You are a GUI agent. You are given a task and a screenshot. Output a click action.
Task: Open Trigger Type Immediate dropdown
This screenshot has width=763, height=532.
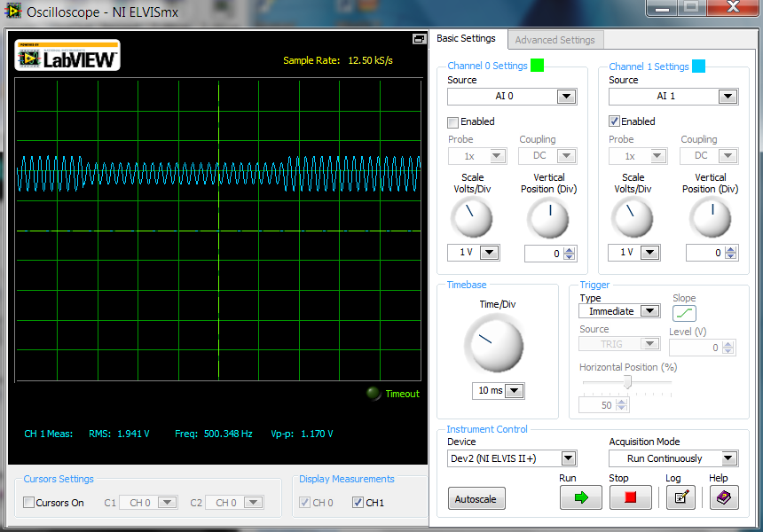coord(649,310)
